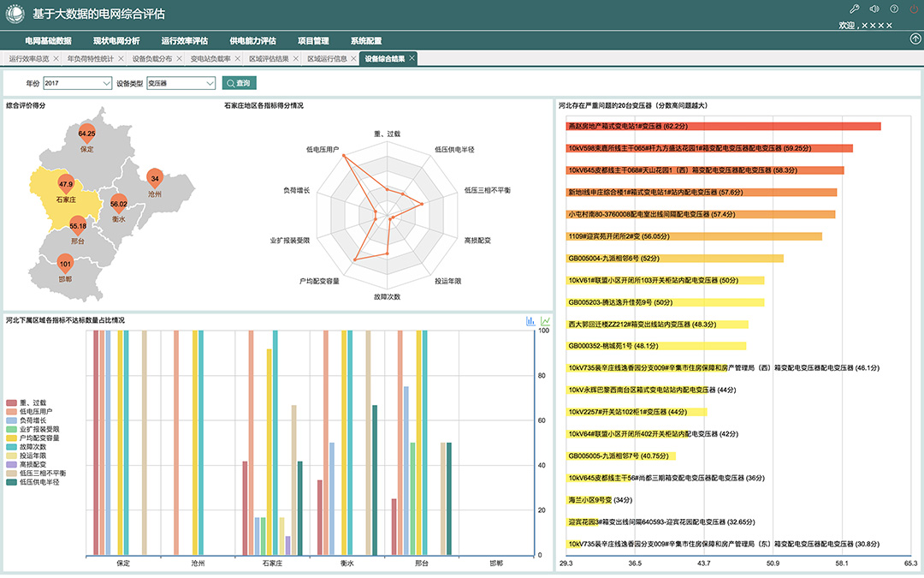
Task: Open help via question mark icon
Action: (894, 9)
